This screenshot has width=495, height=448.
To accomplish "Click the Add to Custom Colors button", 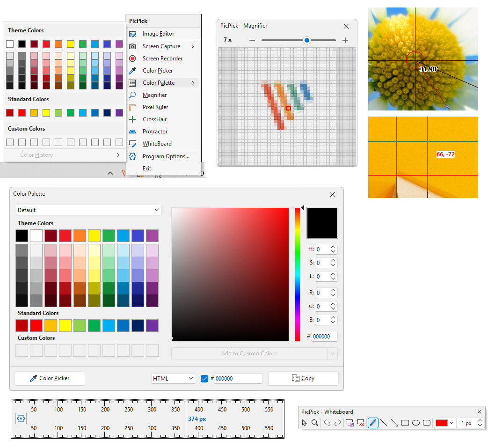I will coord(249,353).
